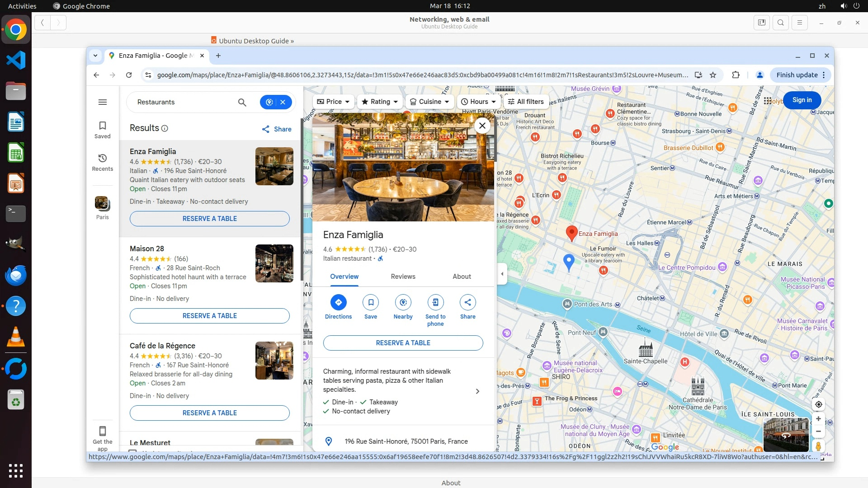Click the Send to phone icon
This screenshot has height=488, width=868.
tap(435, 303)
